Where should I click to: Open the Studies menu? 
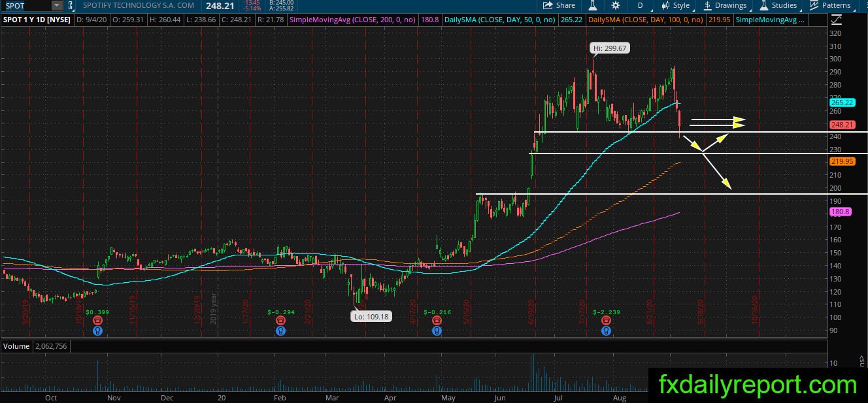pos(778,5)
